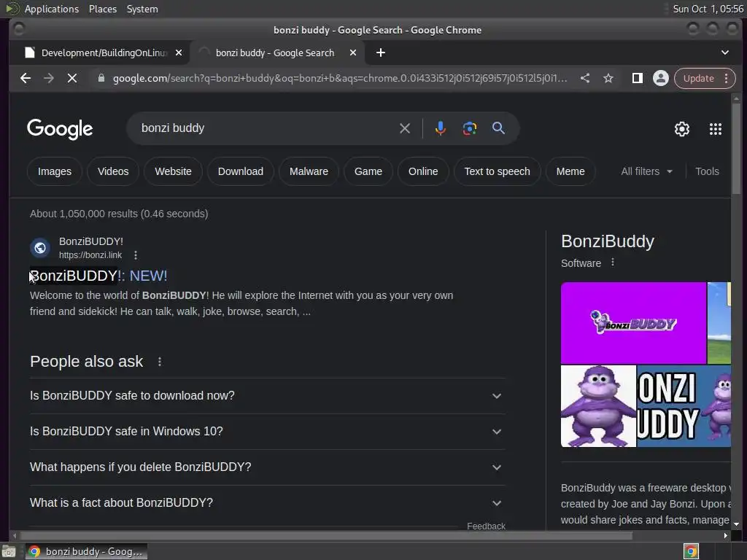
Task: Open the search Tools button
Action: [707, 171]
